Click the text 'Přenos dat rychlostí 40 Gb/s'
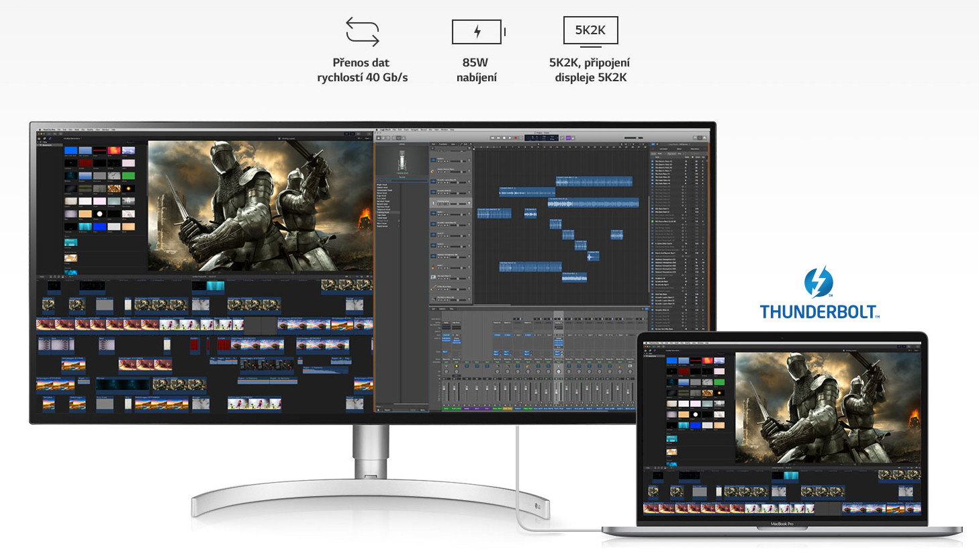The height and width of the screenshot is (560, 979). [363, 70]
